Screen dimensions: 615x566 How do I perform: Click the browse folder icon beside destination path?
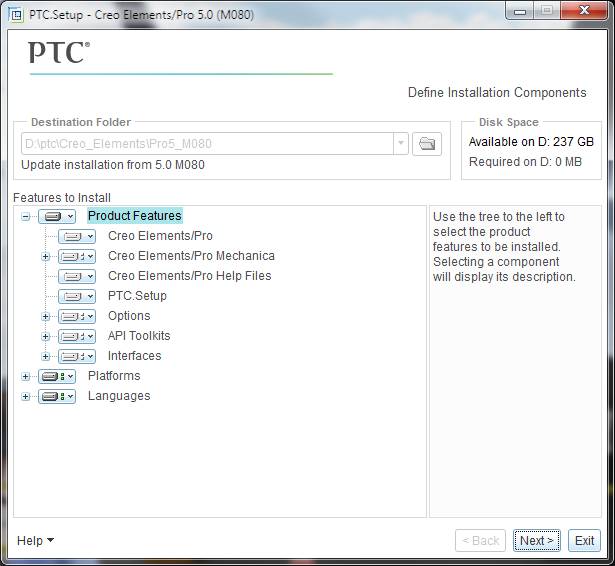(x=427, y=144)
